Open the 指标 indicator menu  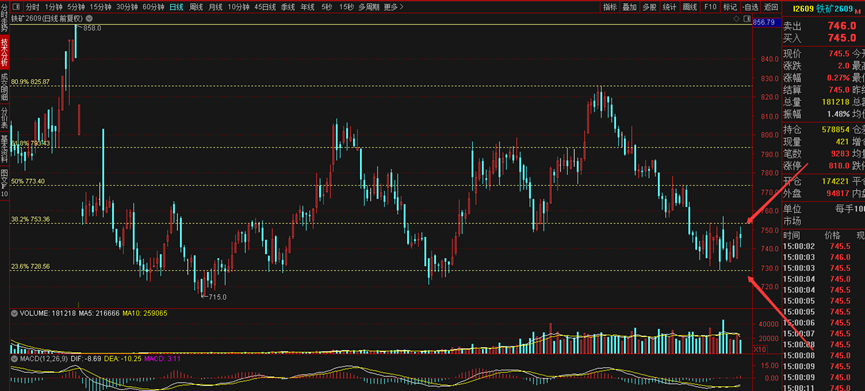point(610,7)
